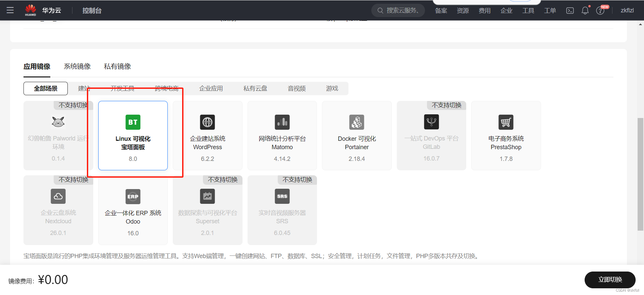644x295 pixels.
Task: Select the 游戏 scenario filter
Action: pos(332,88)
